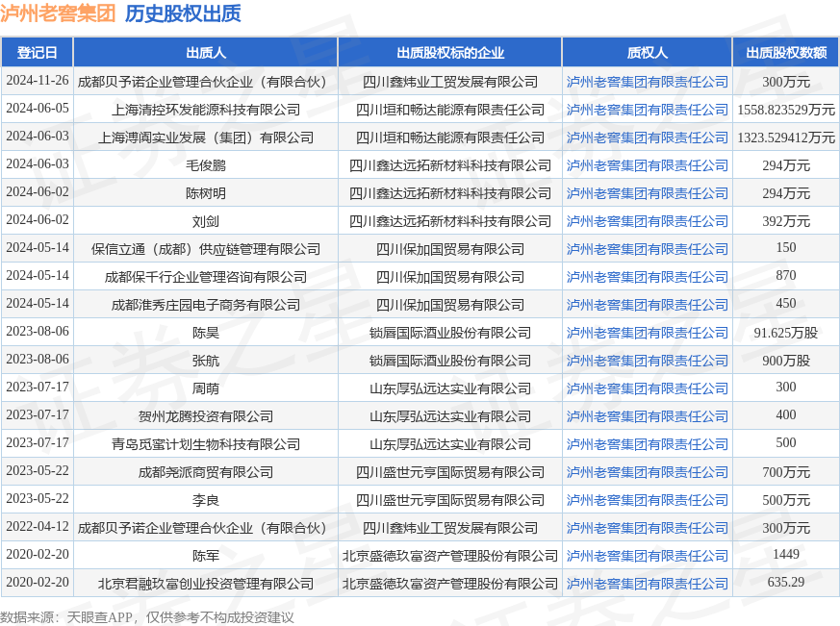This screenshot has width=840, height=626.
Task: Click amount 91.625万股
Action: (786, 333)
